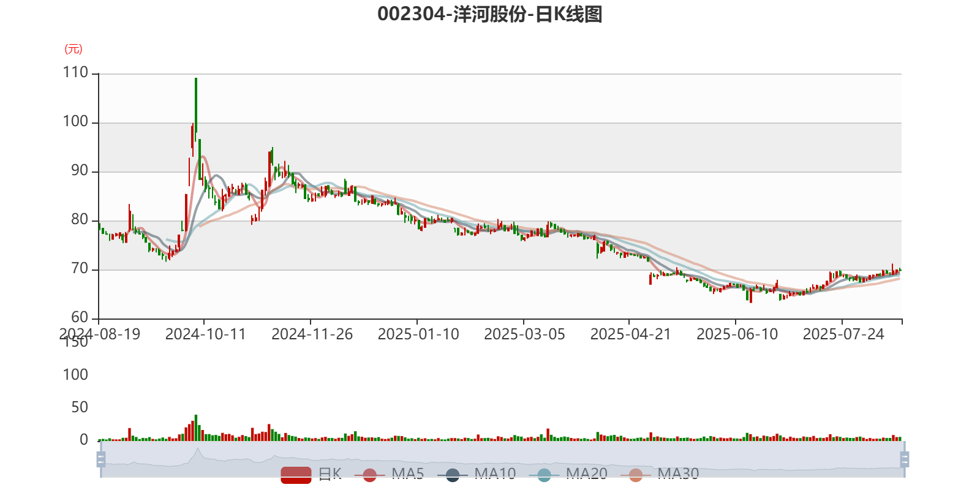Click the (元) unit label
This screenshot has width=980, height=490.
[x=73, y=49]
